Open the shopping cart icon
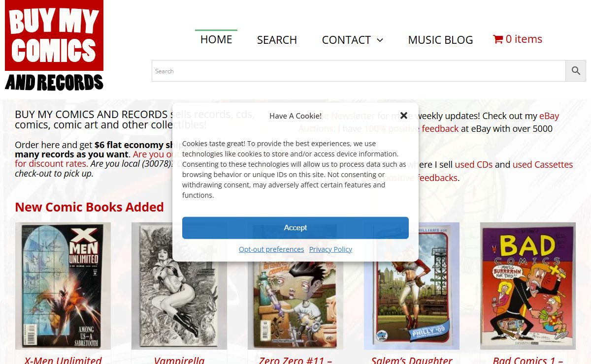The width and height of the screenshot is (591, 364). click(498, 39)
